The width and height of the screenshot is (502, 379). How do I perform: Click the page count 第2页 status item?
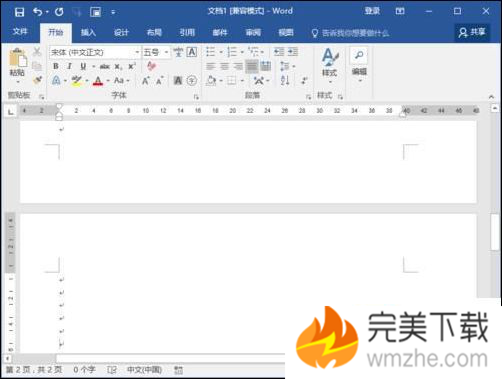[34, 370]
